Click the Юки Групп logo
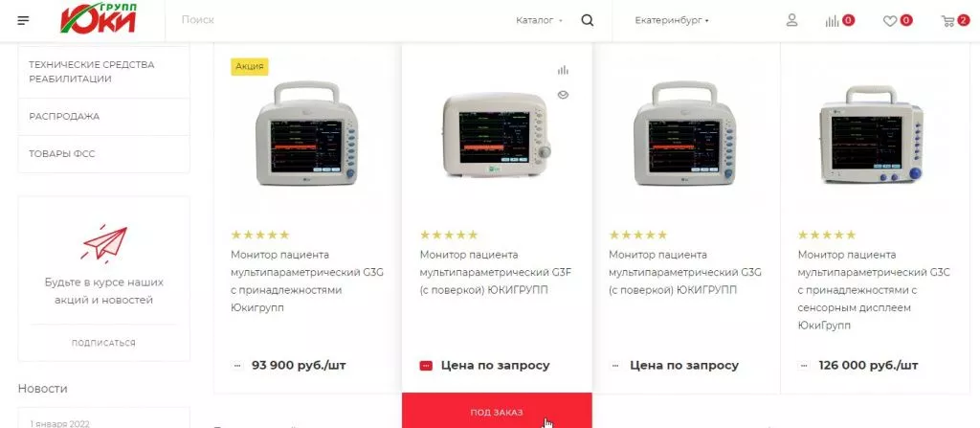 coord(99,18)
